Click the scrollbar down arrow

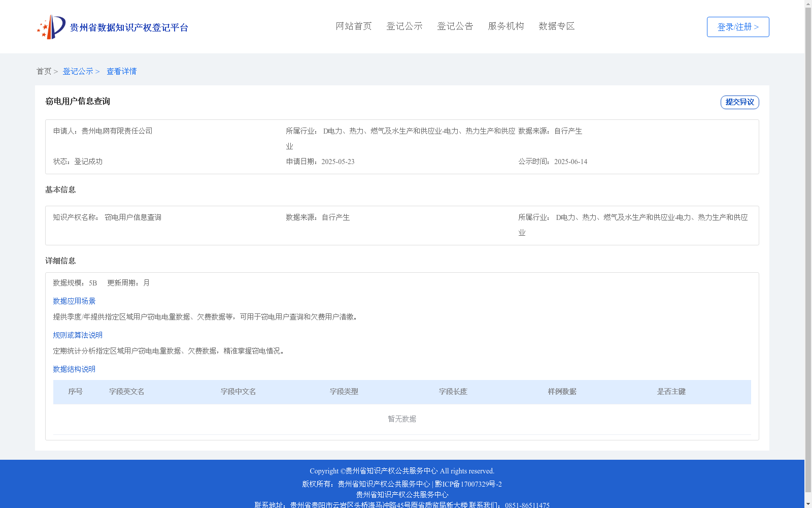[x=808, y=504]
